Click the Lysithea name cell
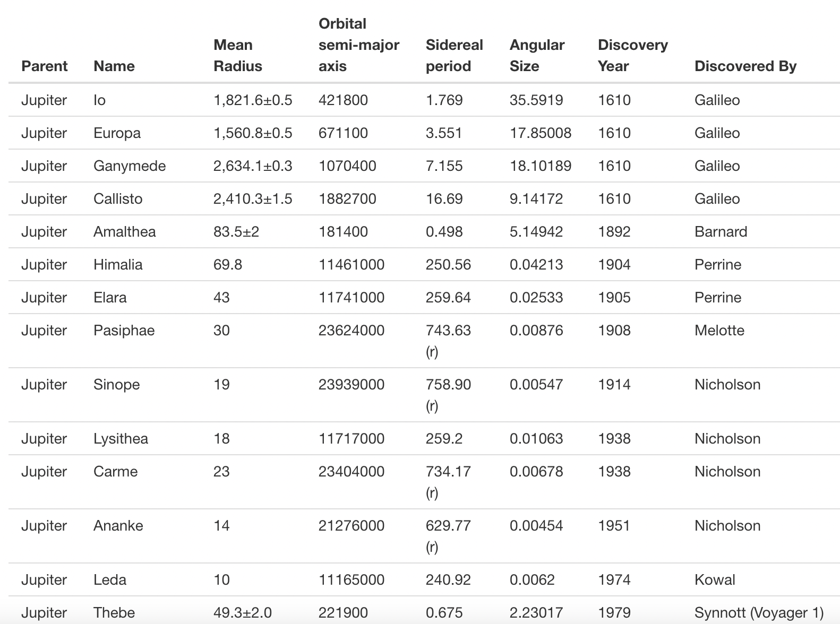Screen dimensions: 840x624 (121, 439)
